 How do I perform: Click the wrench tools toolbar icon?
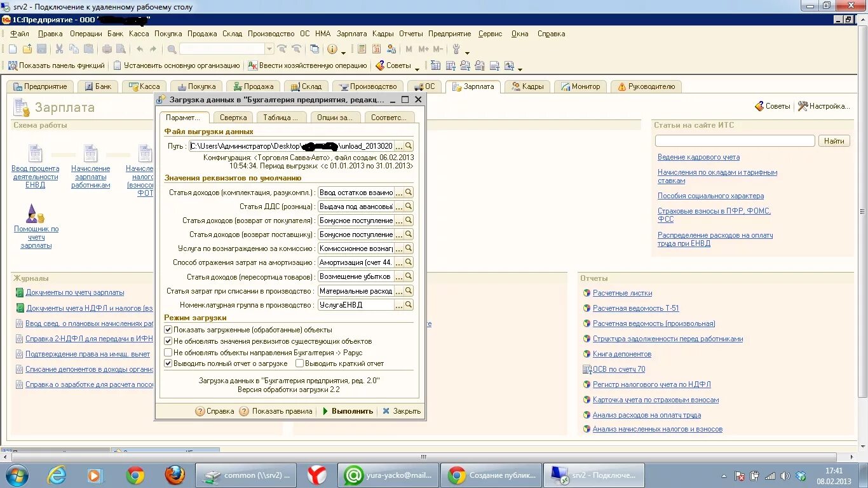point(456,49)
